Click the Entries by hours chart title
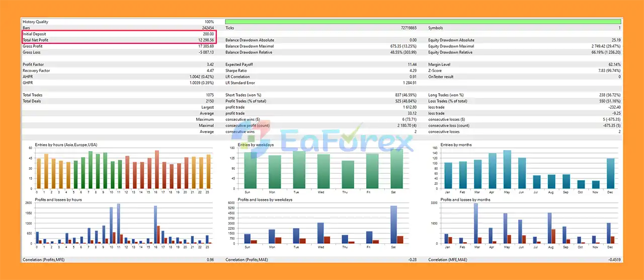 (x=64, y=145)
